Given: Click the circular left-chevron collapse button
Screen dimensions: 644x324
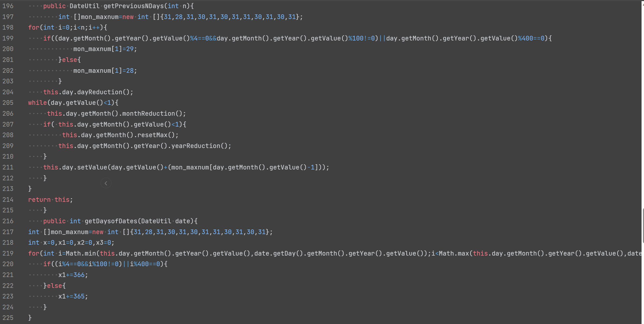Looking at the screenshot, I should (x=106, y=183).
